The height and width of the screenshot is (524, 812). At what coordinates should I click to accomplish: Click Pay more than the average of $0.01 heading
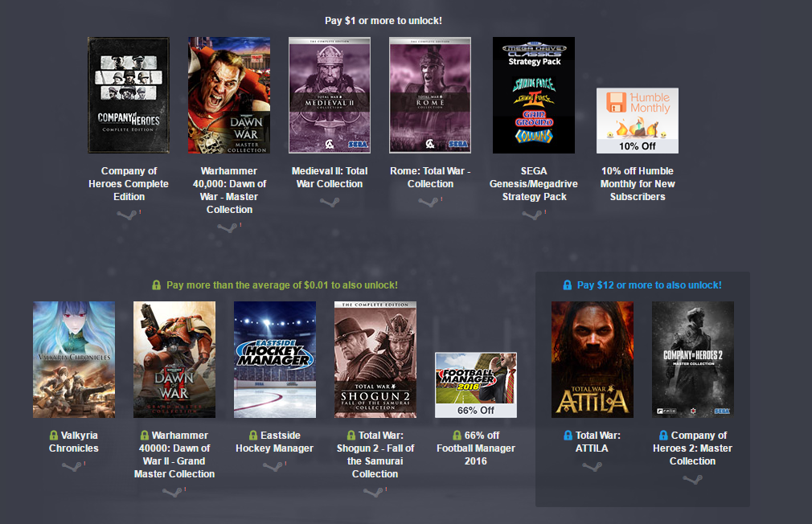[282, 285]
